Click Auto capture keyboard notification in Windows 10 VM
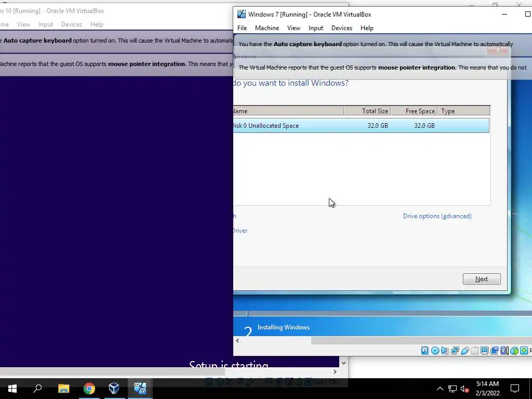The width and height of the screenshot is (532, 399). point(116,41)
